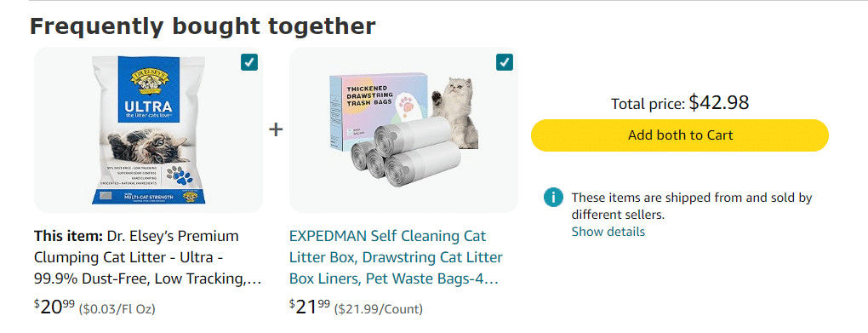This screenshot has width=868, height=333.
Task: Click the blue info circle icon
Action: click(553, 198)
